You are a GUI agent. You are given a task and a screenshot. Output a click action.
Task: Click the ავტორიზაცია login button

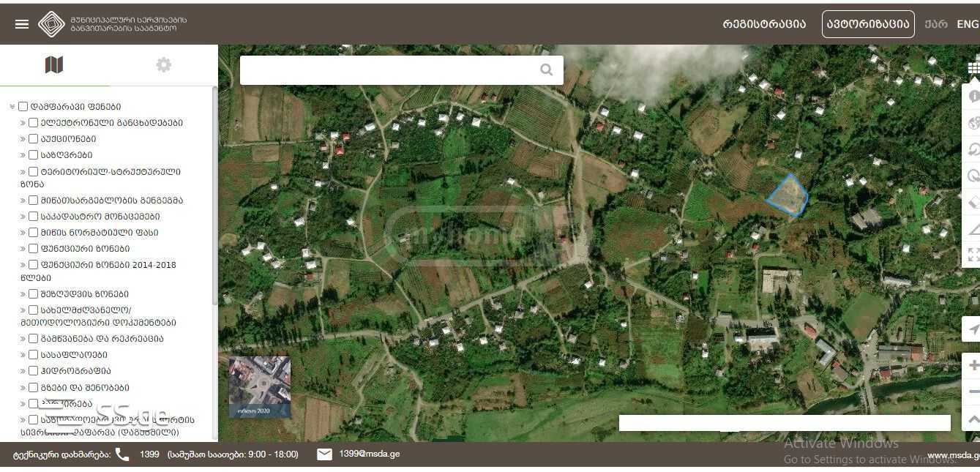867,24
